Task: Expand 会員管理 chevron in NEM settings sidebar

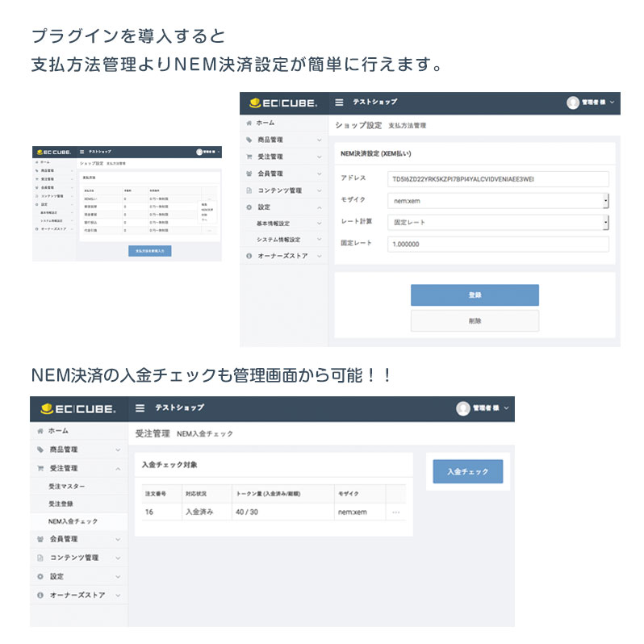Action: tap(319, 174)
